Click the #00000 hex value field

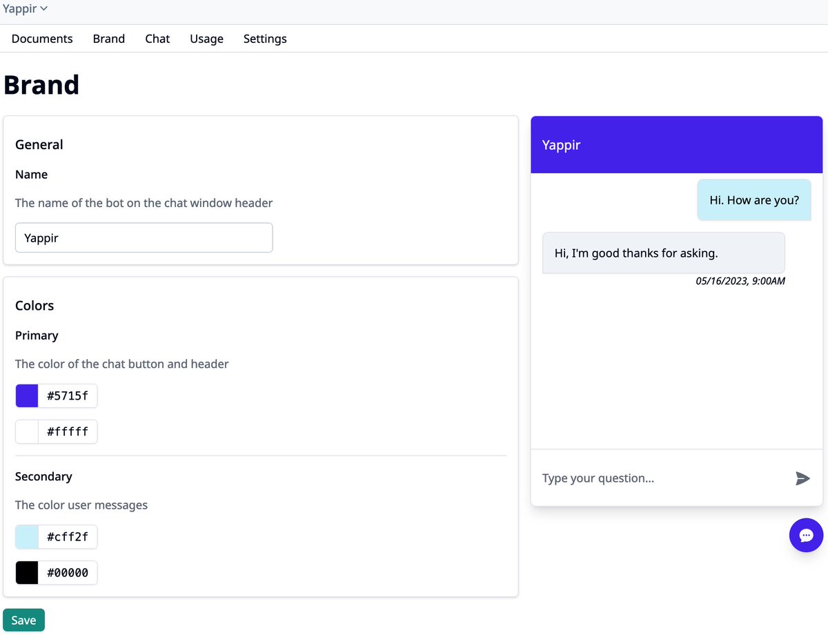pos(68,573)
